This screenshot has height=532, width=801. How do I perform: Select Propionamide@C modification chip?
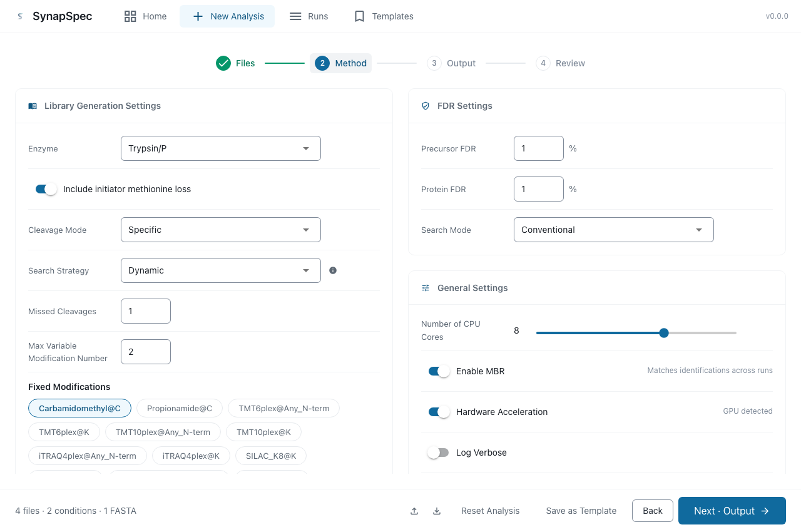[180, 408]
